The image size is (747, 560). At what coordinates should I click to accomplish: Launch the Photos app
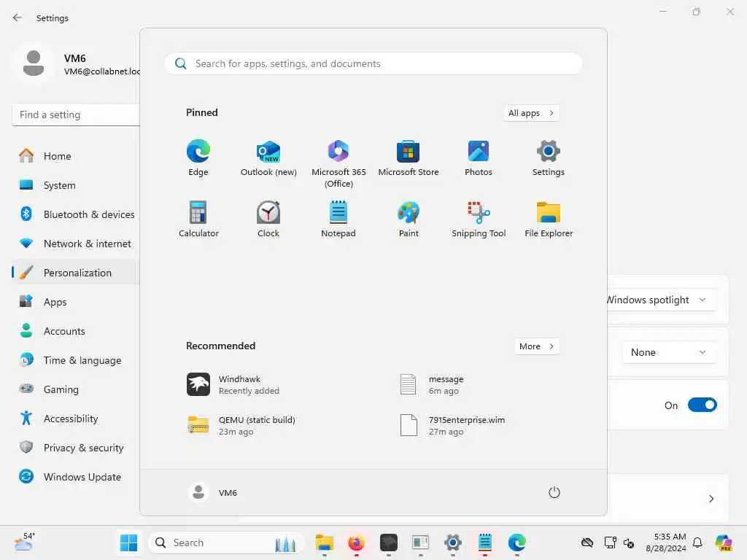[x=479, y=158]
